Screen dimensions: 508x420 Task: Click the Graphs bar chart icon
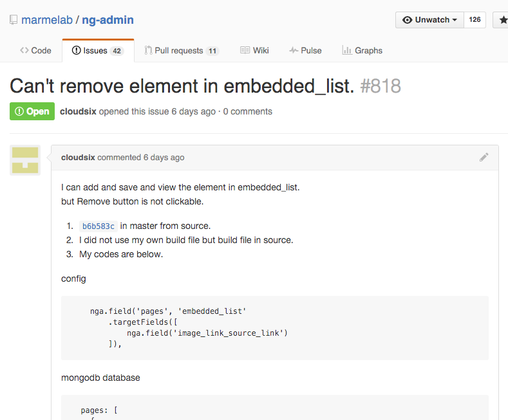point(347,50)
